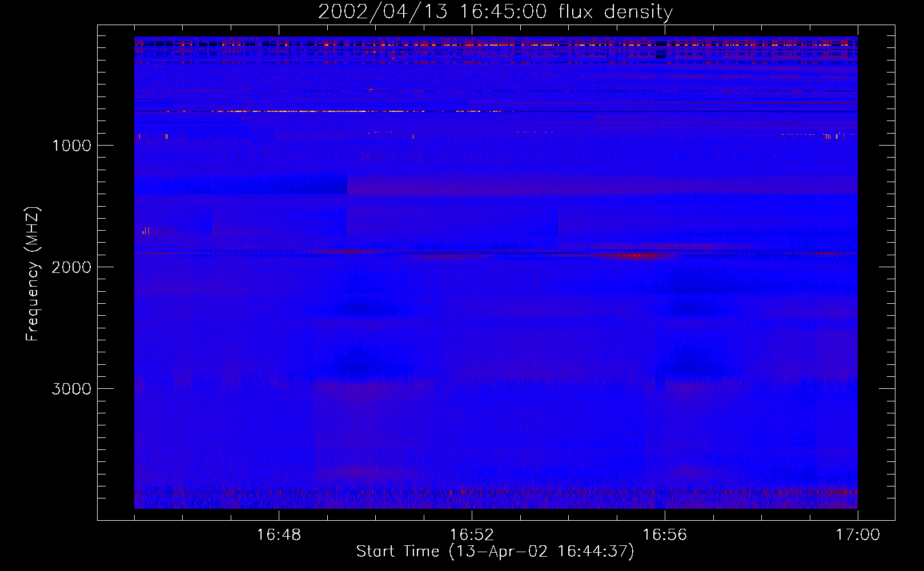Click the 17:00 time tick label
Screen dimensions: 924x571
(858, 535)
